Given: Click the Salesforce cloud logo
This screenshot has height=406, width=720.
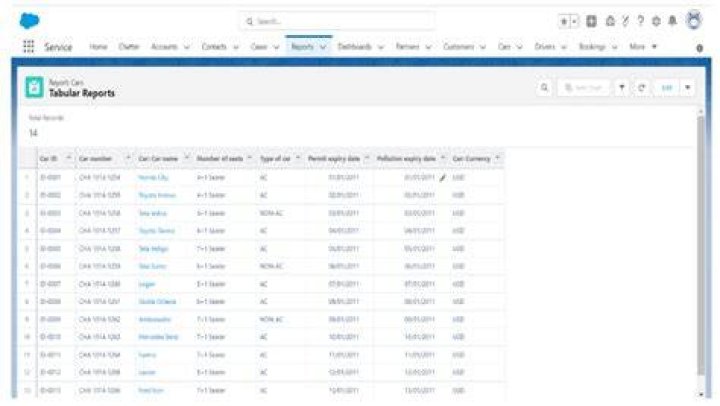Looking at the screenshot, I should [29, 21].
